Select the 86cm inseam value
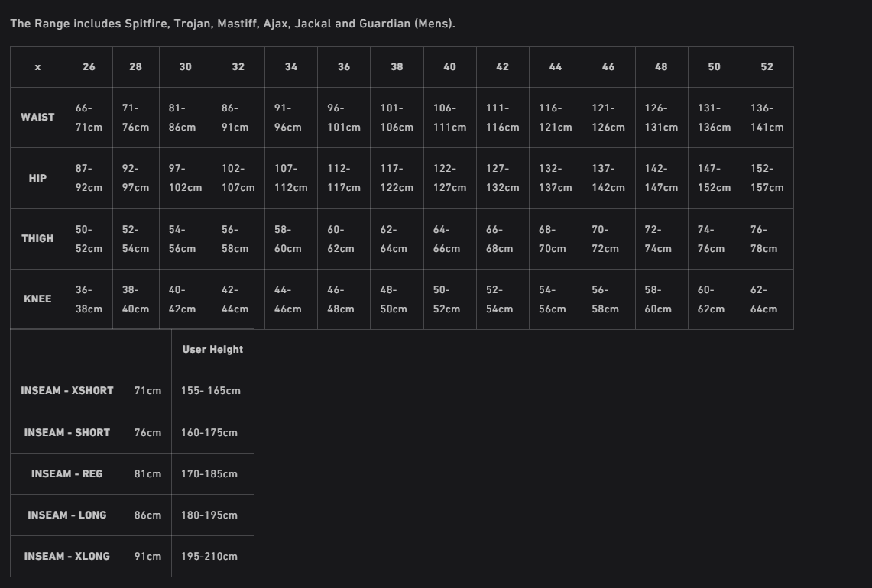Image resolution: width=872 pixels, height=588 pixels. click(x=148, y=515)
